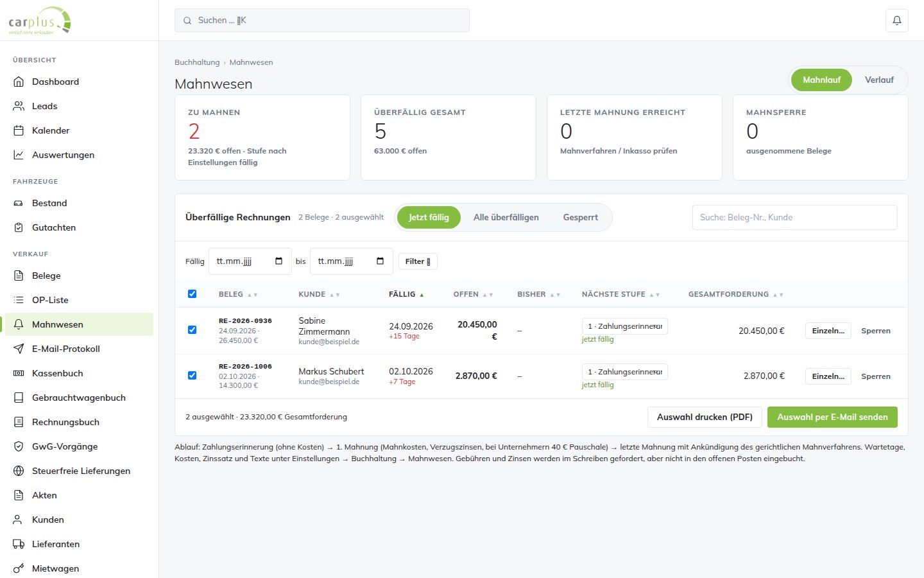Expand the Filter options button
924x578 pixels.
[x=418, y=261]
